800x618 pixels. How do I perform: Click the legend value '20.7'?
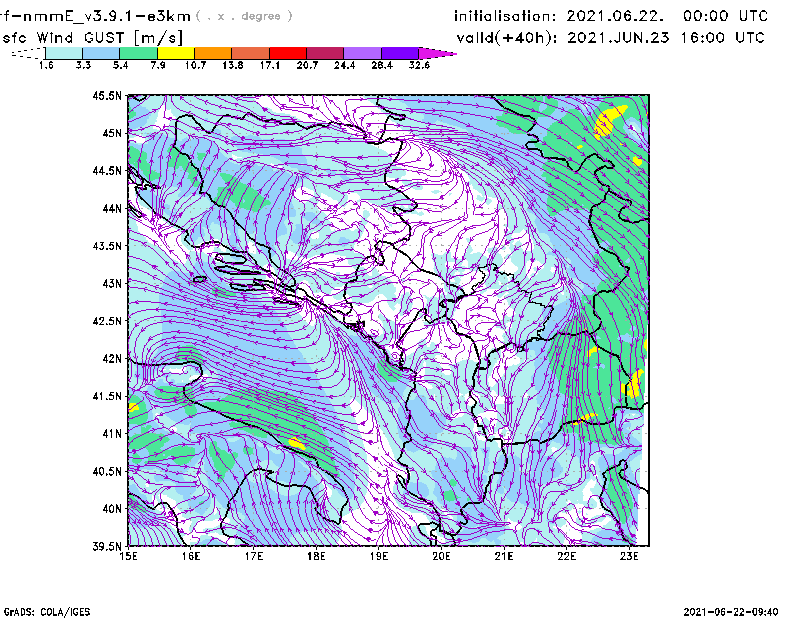click(307, 65)
